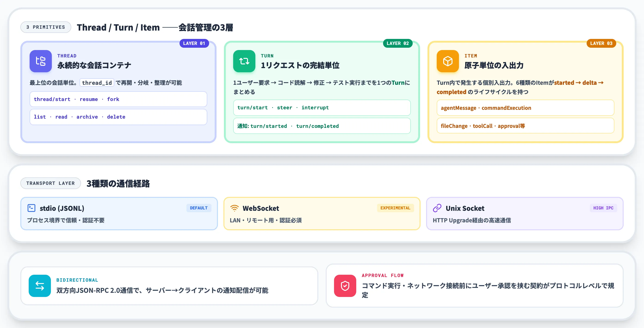Click the TURN small label
The image size is (644, 328).
click(x=267, y=56)
